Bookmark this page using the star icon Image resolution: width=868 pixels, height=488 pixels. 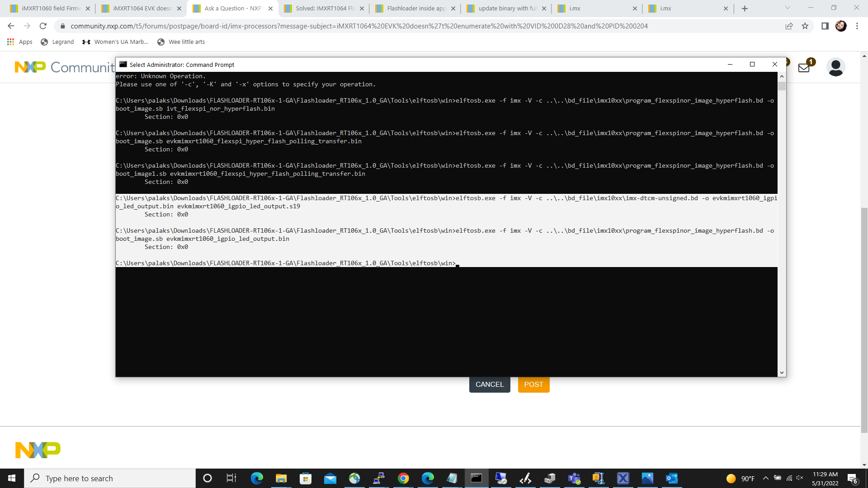pyautogui.click(x=806, y=26)
